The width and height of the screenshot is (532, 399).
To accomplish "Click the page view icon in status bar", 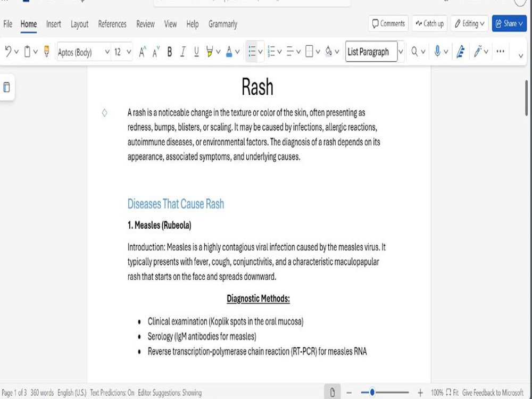I will coord(332,393).
